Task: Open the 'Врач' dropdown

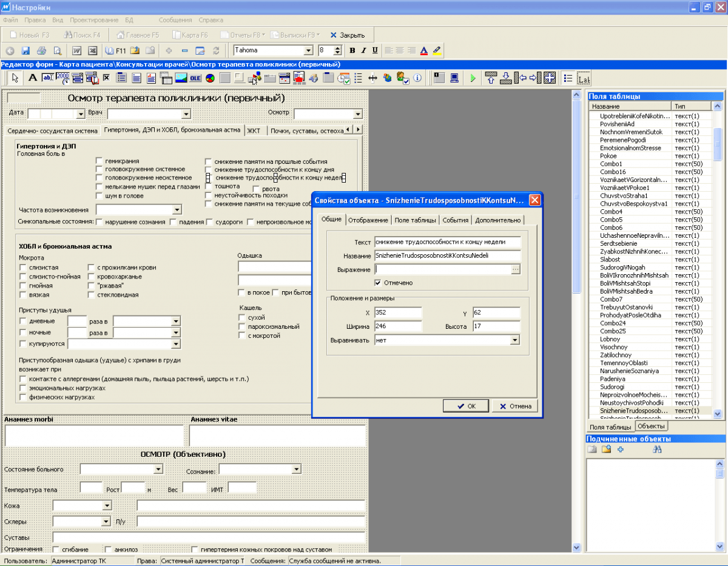Action: (x=186, y=114)
